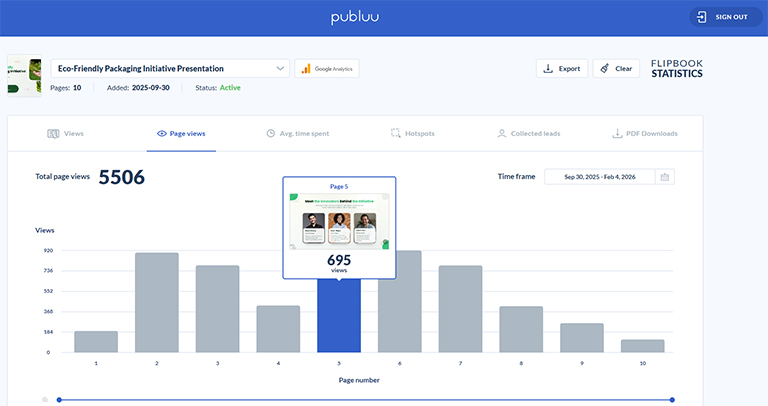Open the Collected leads tab
This screenshot has width=768, height=406.
pos(529,134)
